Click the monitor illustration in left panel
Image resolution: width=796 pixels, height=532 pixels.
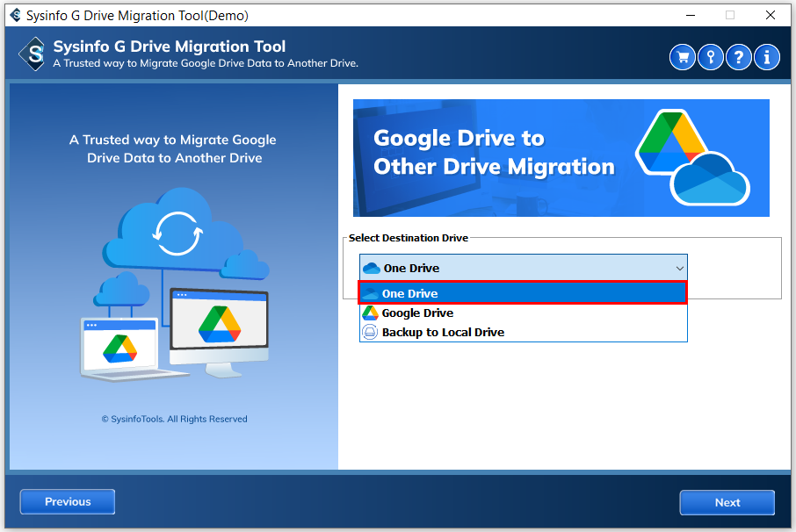[218, 327]
